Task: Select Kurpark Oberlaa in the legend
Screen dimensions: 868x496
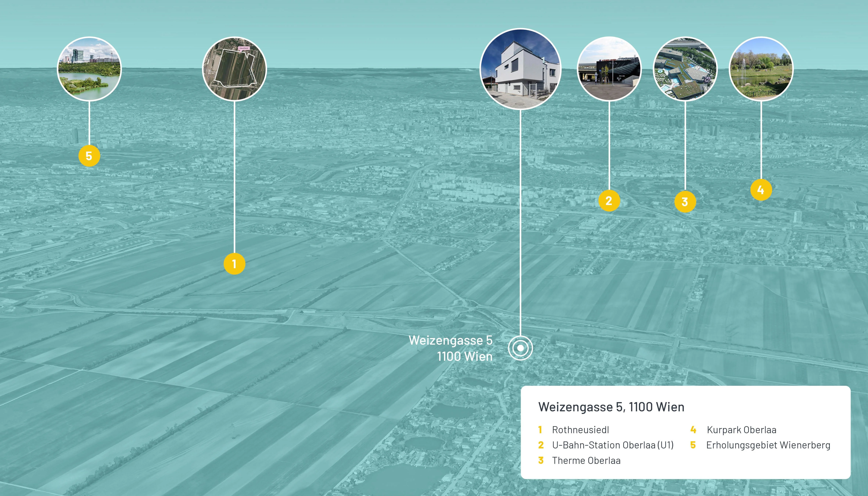Action: 742,430
